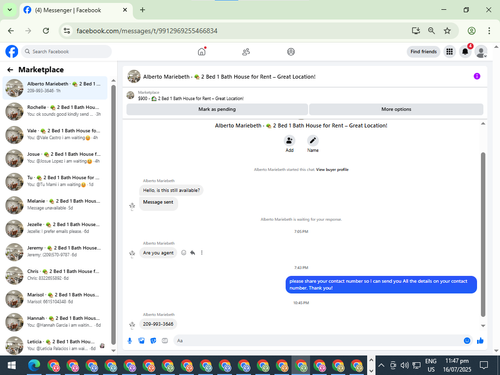500x375 pixels.
Task: Click the browser back arrow
Action: pos(11,31)
